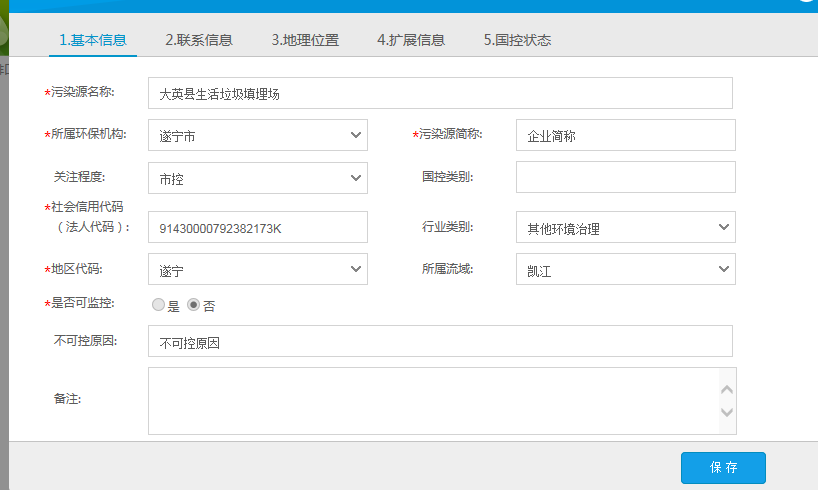The width and height of the screenshot is (818, 490).
Task: Click the 国控类别 input field
Action: coord(625,177)
